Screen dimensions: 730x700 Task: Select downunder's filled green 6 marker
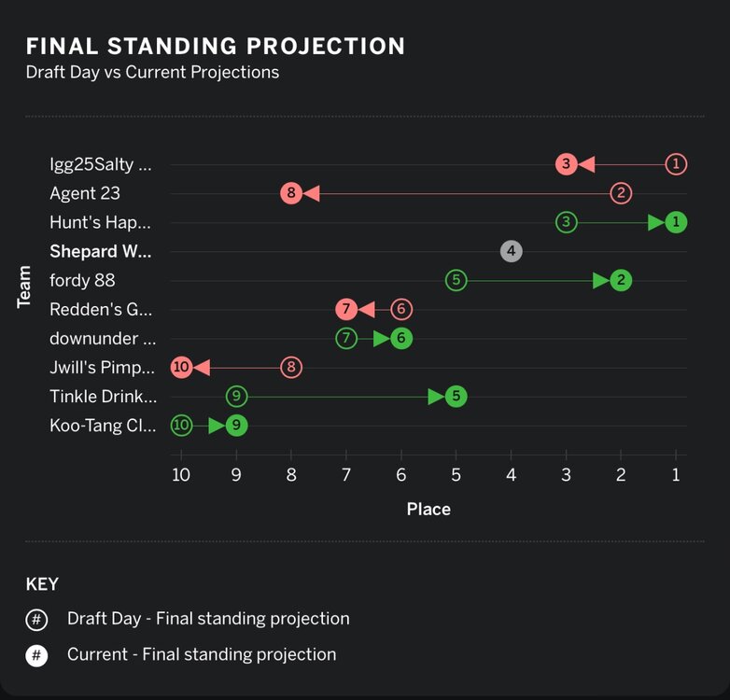pyautogui.click(x=400, y=338)
